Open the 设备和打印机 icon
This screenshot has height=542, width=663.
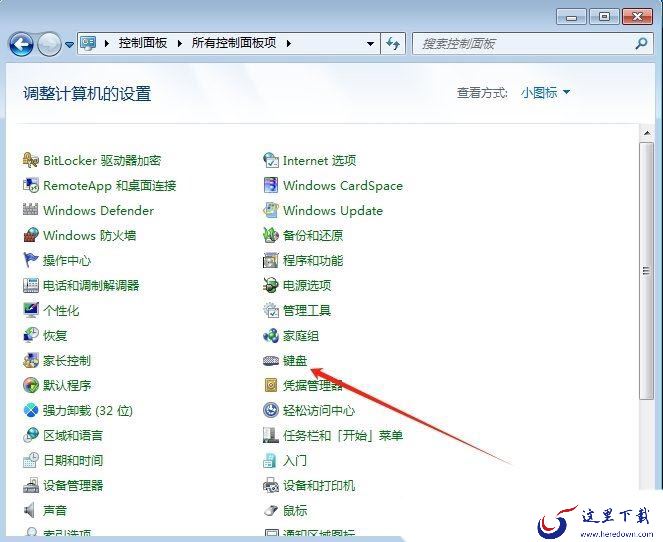271,485
